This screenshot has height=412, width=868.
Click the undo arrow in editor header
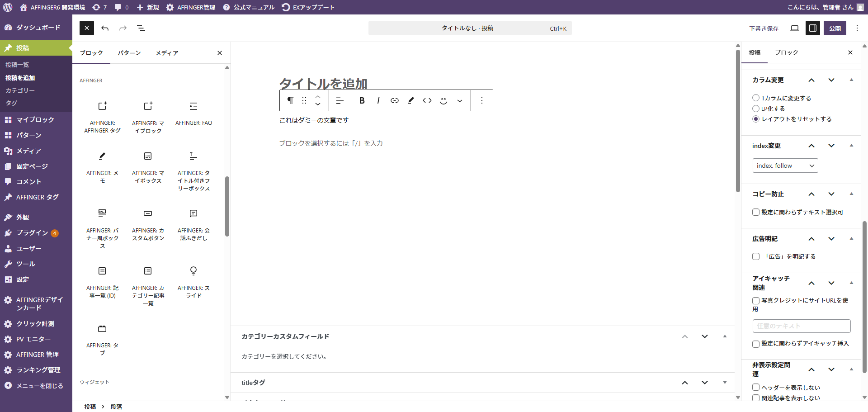coord(105,28)
